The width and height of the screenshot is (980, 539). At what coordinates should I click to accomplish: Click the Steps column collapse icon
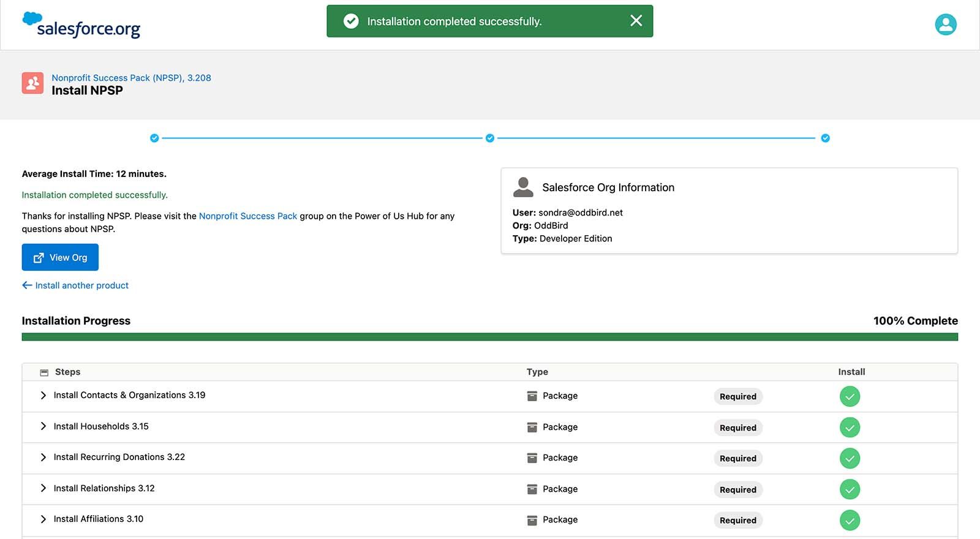(44, 372)
